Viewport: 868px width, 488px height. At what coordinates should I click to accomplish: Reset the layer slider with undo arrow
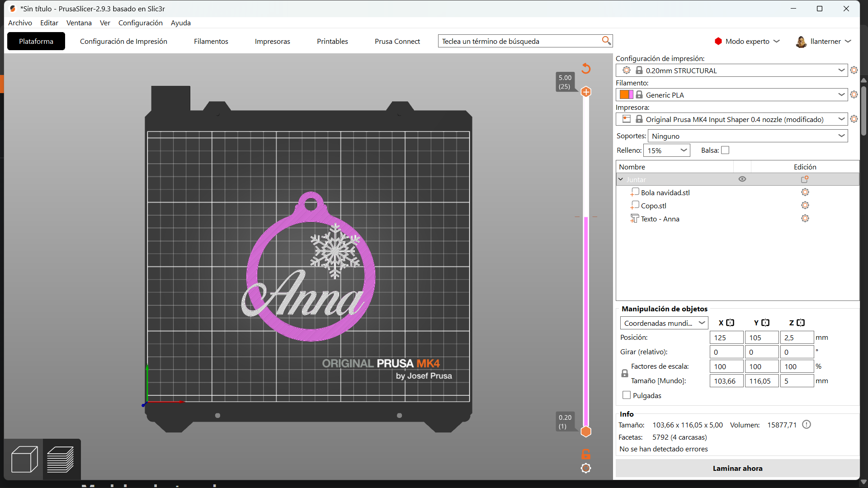(586, 68)
